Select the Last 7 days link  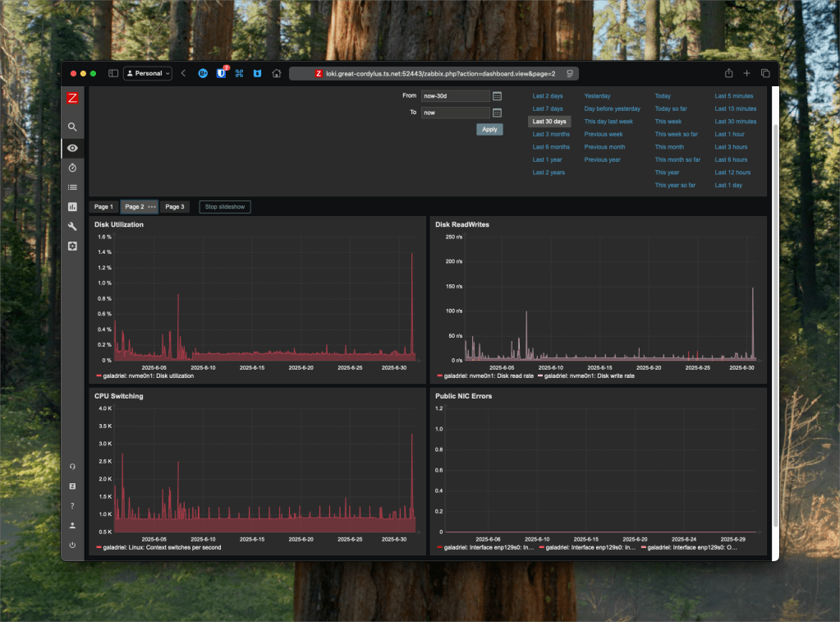pos(548,108)
